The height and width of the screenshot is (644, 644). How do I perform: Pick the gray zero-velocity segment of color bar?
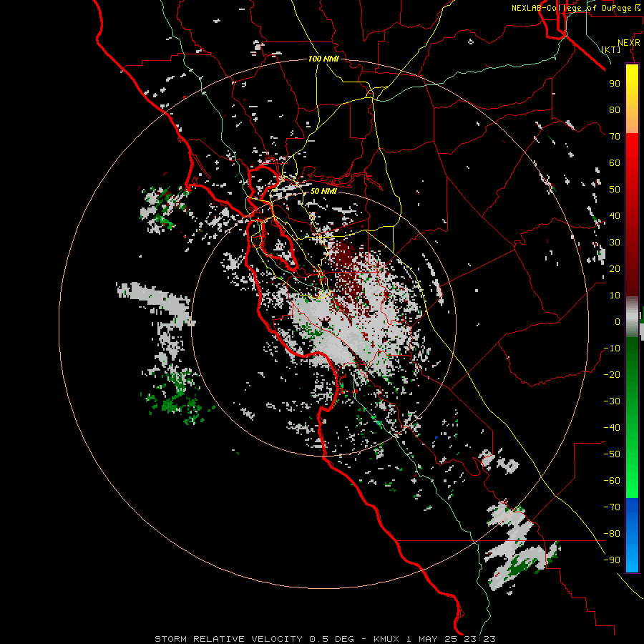click(632, 317)
